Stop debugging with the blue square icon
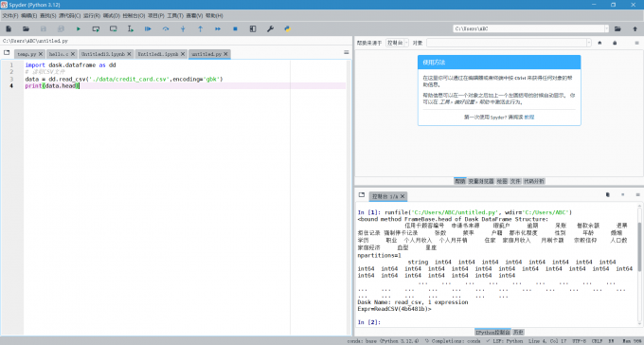Viewport: 644px width, 345px height. [235, 28]
